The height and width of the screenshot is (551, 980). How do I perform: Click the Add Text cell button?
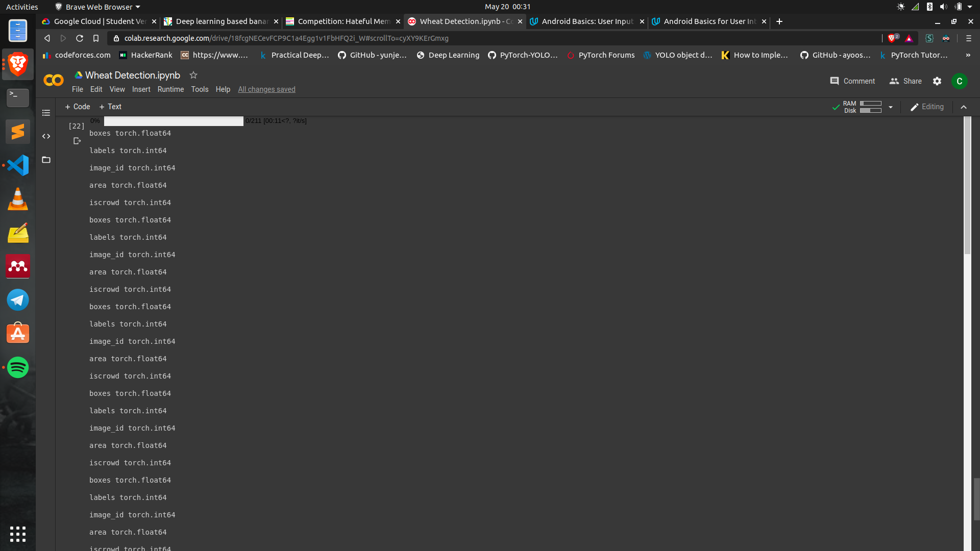110,106
